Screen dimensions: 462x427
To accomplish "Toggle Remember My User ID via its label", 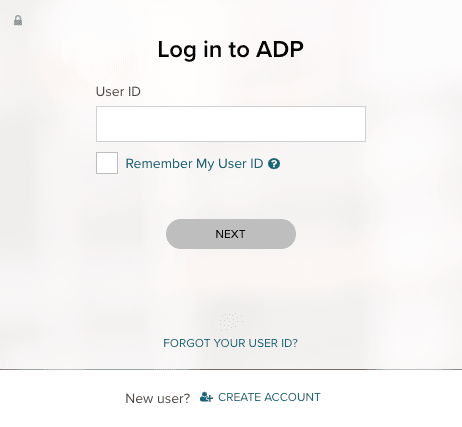I will (x=194, y=164).
